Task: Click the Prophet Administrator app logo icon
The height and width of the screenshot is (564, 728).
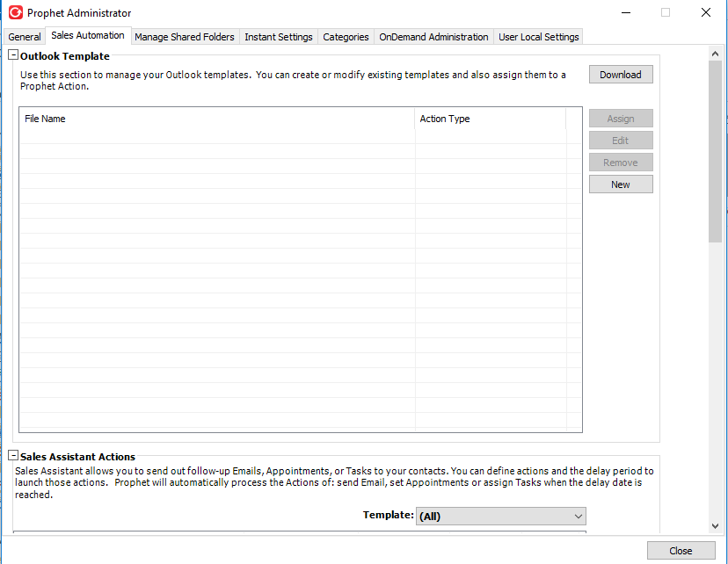Action: (16, 12)
